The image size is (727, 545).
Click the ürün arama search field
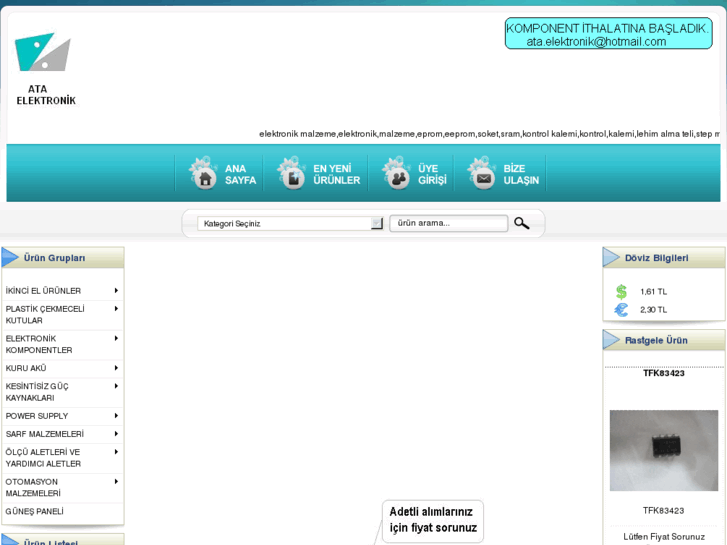[x=448, y=223]
